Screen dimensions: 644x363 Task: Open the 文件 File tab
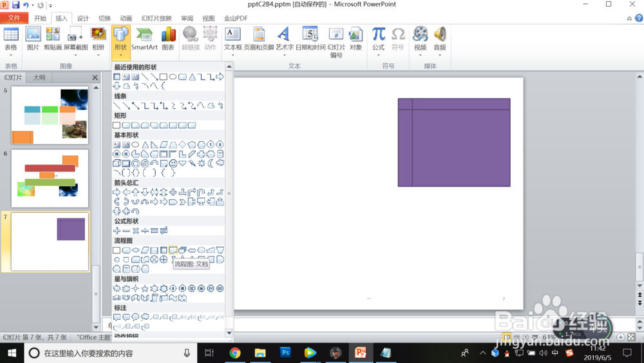[x=14, y=18]
